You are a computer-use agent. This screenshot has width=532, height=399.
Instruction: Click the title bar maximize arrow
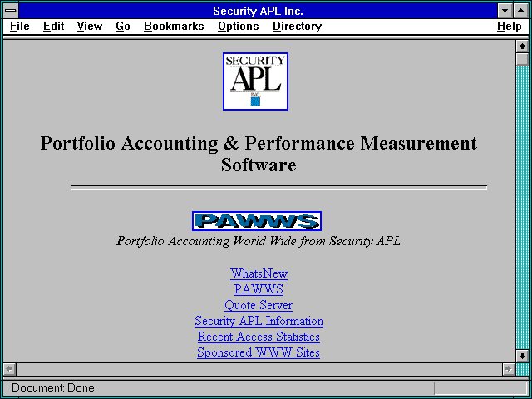click(521, 11)
